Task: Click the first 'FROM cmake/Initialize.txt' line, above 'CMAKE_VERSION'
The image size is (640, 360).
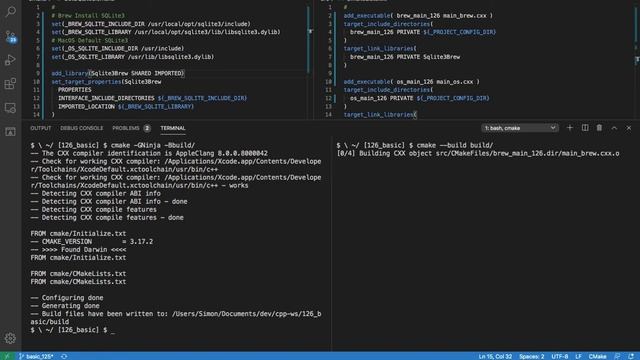Action: point(78,233)
